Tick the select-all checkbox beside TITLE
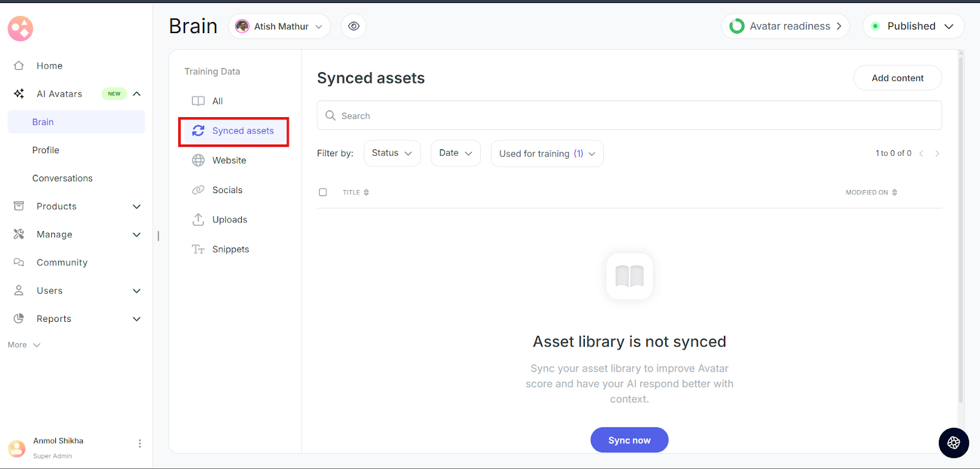The image size is (980, 469). [323, 193]
